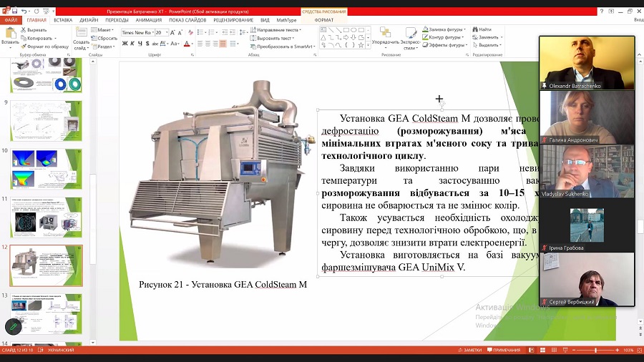Click the bulleted list icon
The height and width of the screenshot is (362, 644).
pos(200,32)
